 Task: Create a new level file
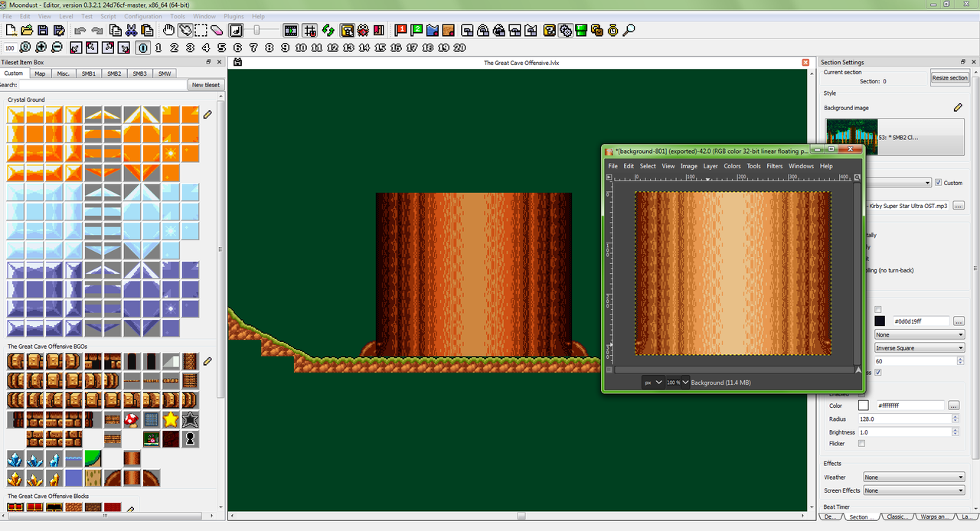(x=11, y=31)
